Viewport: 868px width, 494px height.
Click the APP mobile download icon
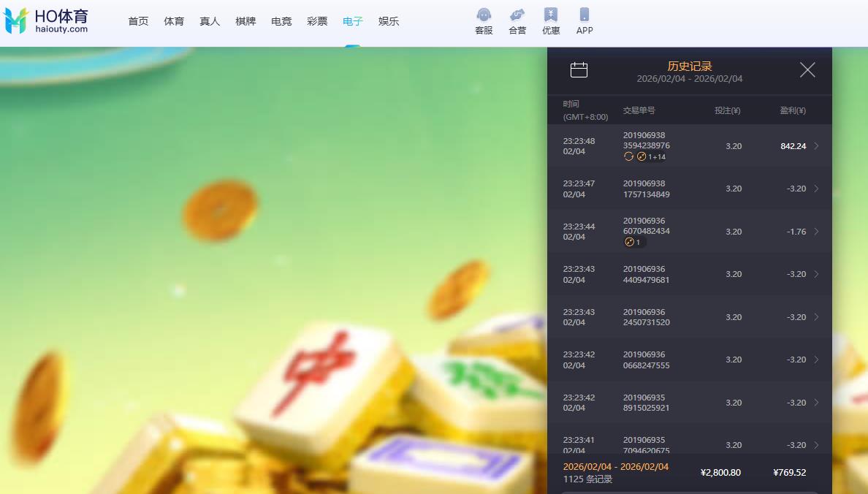click(x=584, y=20)
